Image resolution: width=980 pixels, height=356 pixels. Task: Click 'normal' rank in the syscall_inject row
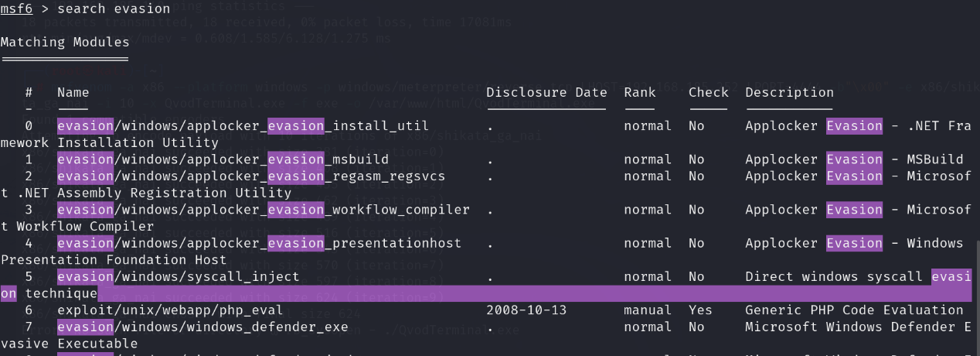(648, 276)
